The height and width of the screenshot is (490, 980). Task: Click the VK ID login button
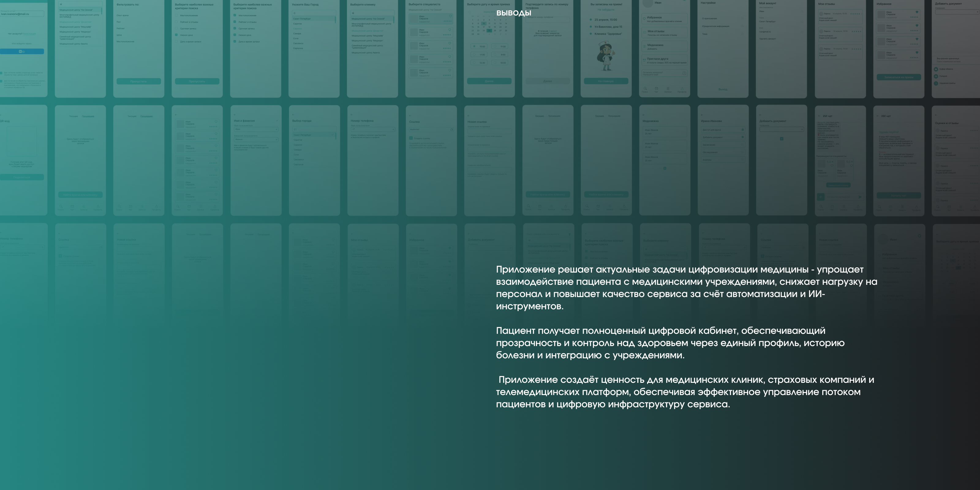pos(22,51)
